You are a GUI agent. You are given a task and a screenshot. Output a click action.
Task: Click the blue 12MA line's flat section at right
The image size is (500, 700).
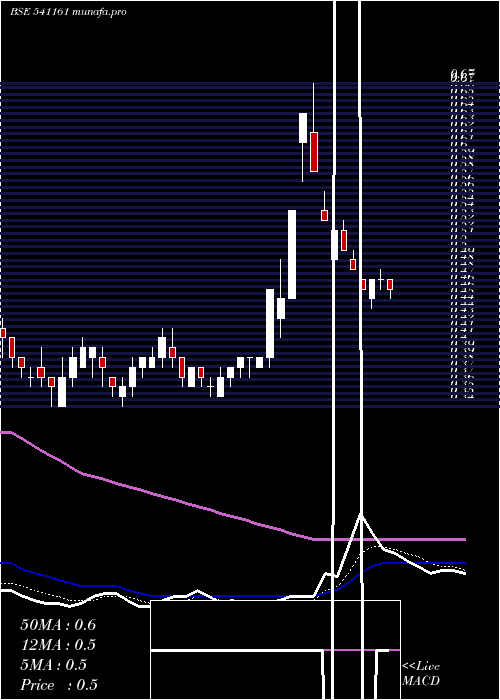(x=424, y=563)
